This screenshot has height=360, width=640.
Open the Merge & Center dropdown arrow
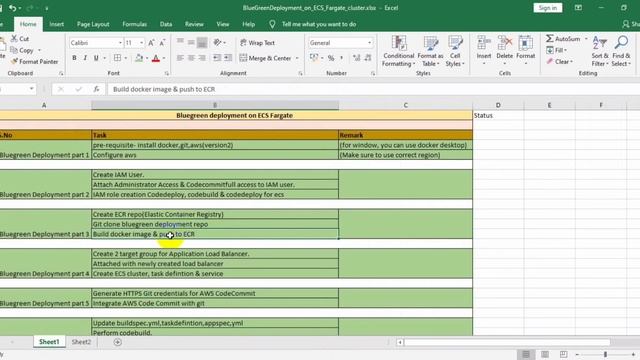pyautogui.click(x=297, y=58)
